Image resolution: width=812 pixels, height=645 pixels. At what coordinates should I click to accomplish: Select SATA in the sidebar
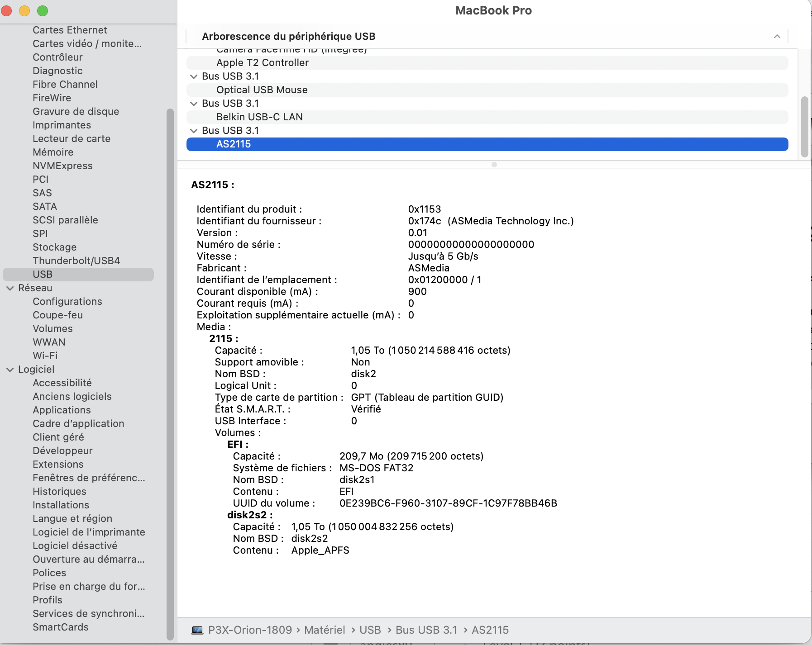click(44, 207)
